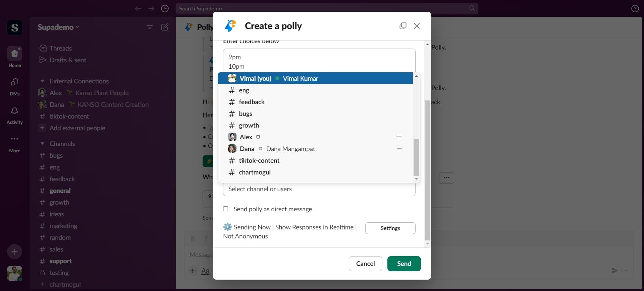Collapse the External Connections section
The width and height of the screenshot is (644, 291).
tap(43, 81)
